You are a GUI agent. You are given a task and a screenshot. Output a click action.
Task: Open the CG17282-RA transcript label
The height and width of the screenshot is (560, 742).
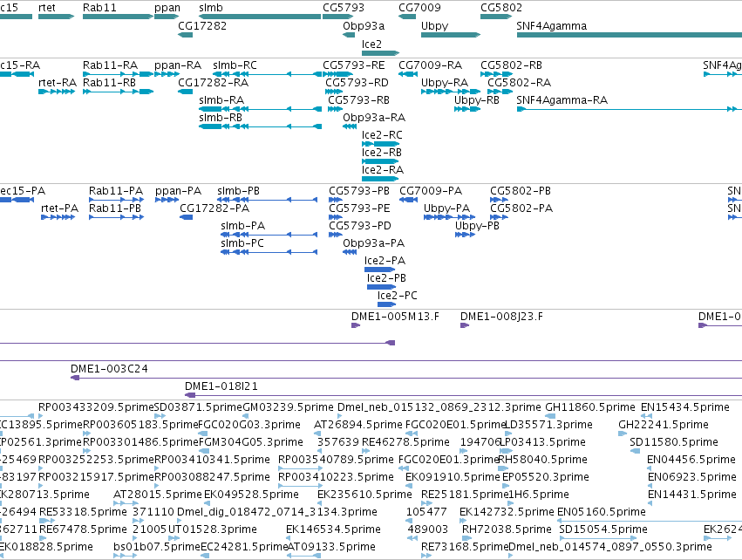pyautogui.click(x=213, y=82)
